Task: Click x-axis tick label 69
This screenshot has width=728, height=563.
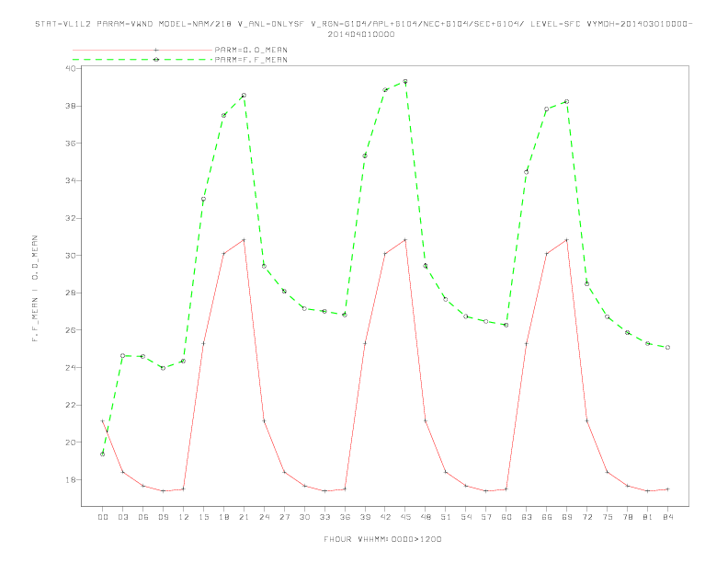Action: click(567, 517)
